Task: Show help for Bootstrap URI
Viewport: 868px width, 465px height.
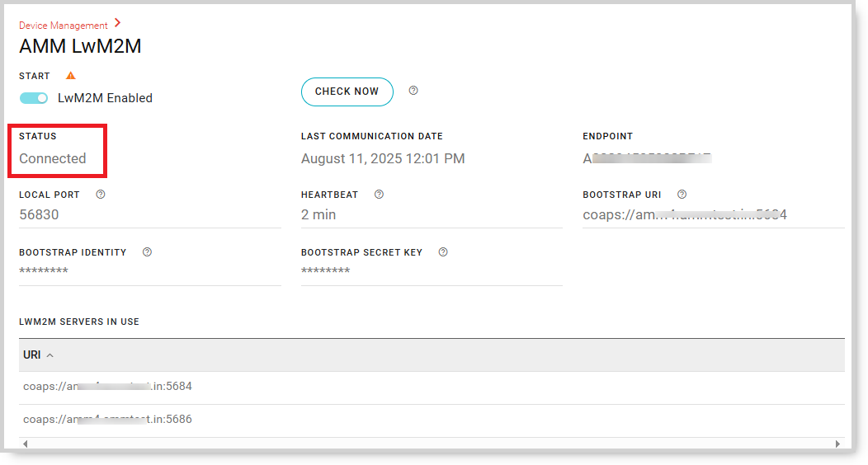Action: coord(682,195)
